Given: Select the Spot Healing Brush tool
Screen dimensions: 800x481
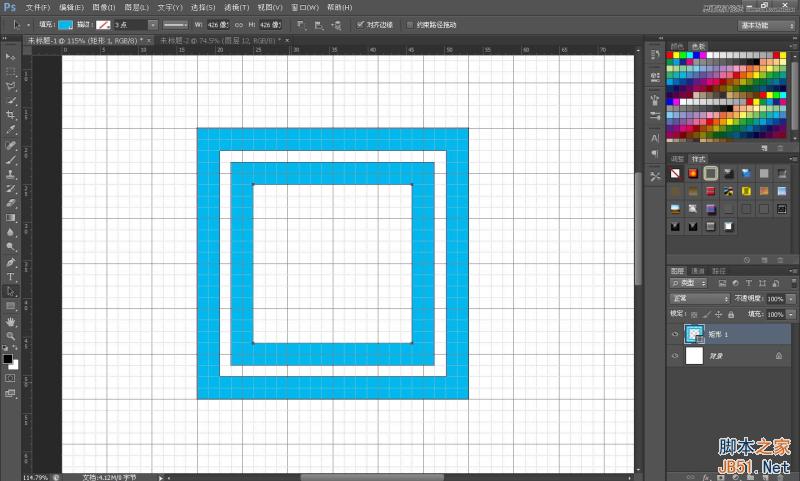Looking at the screenshot, I should click(x=10, y=145).
